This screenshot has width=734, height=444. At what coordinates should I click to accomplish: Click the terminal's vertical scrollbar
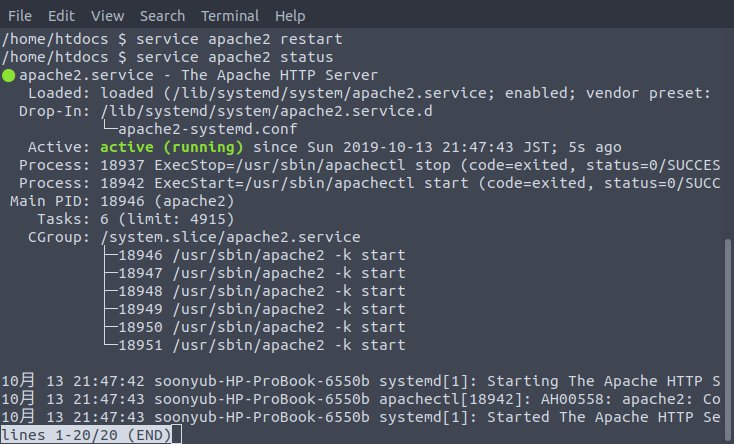click(728, 335)
